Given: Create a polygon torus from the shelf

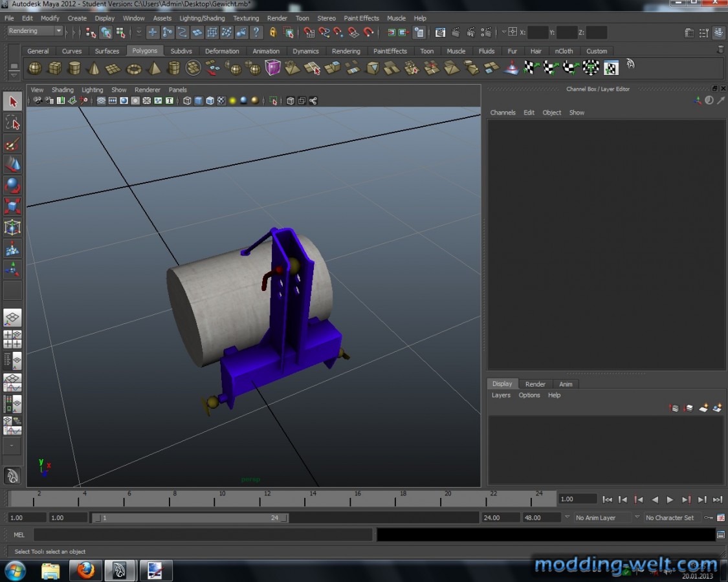Looking at the screenshot, I should pyautogui.click(x=134, y=69).
